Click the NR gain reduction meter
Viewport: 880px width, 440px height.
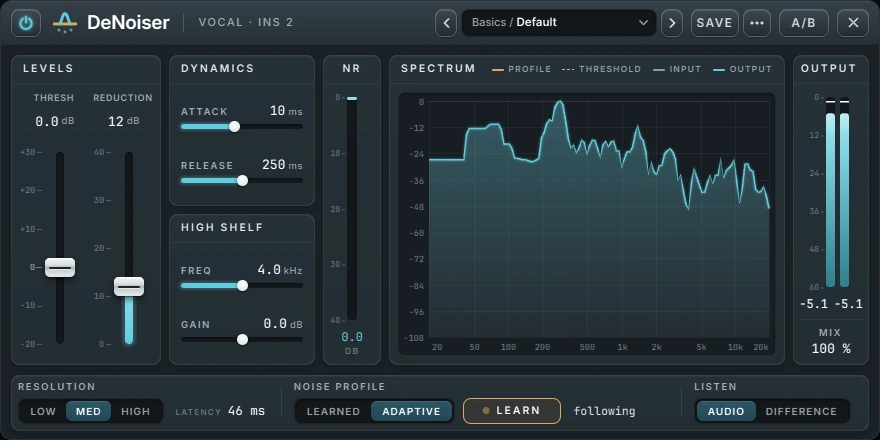[x=352, y=209]
